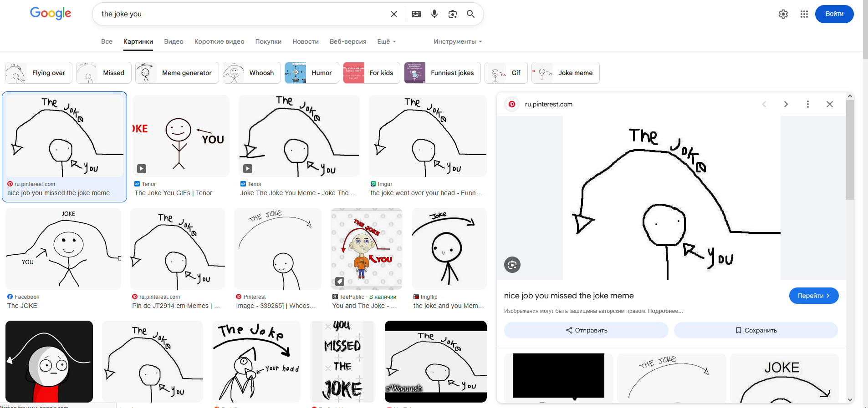Viewport: 868px width, 408px height.
Task: Open the Покупки tab
Action: [268, 41]
